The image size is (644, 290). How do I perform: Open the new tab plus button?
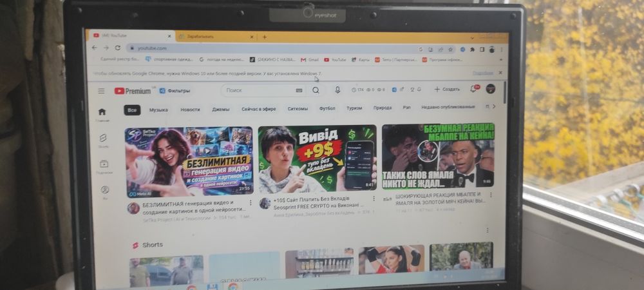(x=265, y=37)
